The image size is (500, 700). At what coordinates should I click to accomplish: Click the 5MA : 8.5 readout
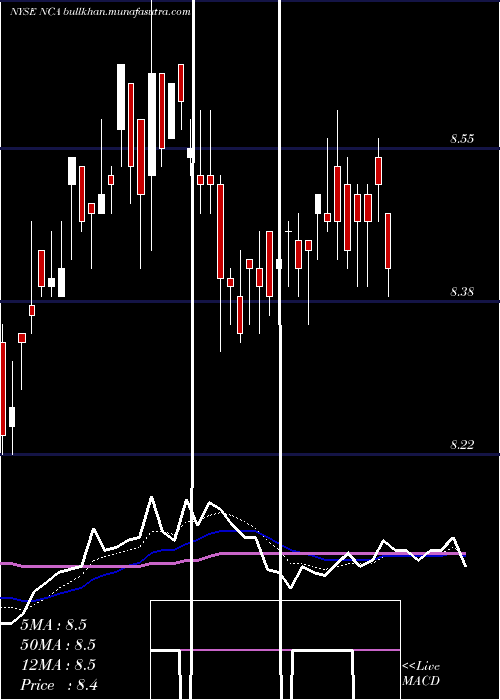click(x=54, y=625)
